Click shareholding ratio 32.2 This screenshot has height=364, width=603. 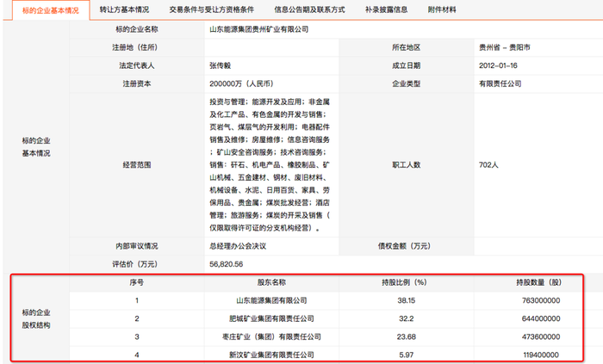406,318
